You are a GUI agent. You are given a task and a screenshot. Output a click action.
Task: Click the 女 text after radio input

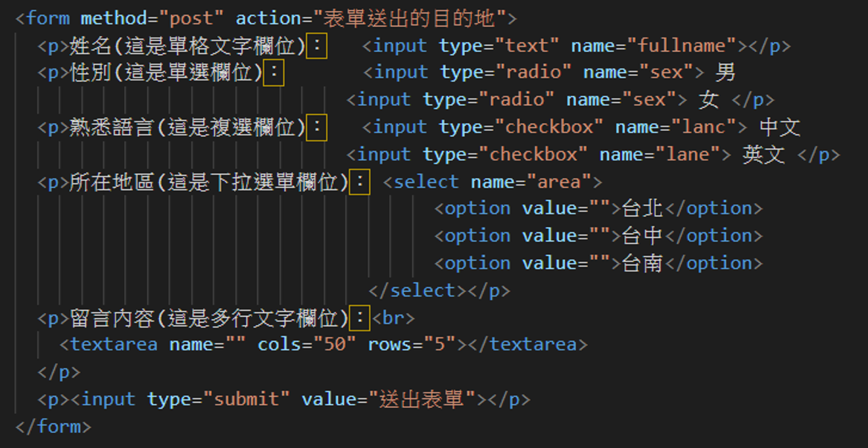click(x=708, y=100)
